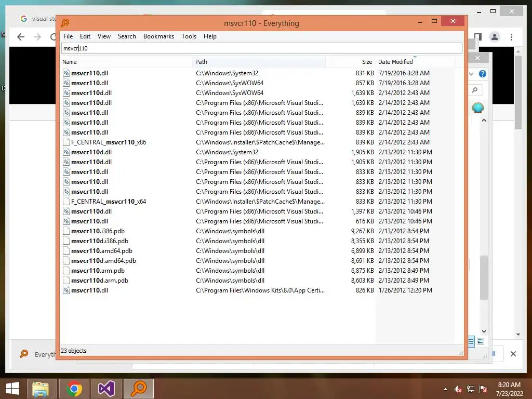The height and width of the screenshot is (399, 532).
Task: Switch to Google Chrome in the taskbar
Action: pos(74,389)
